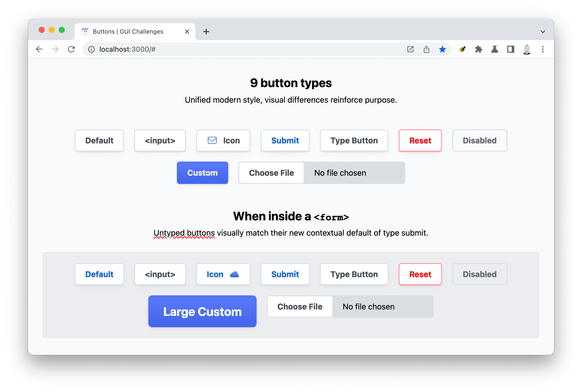Click the Submit button inside form
582x392 pixels.
[285, 274]
